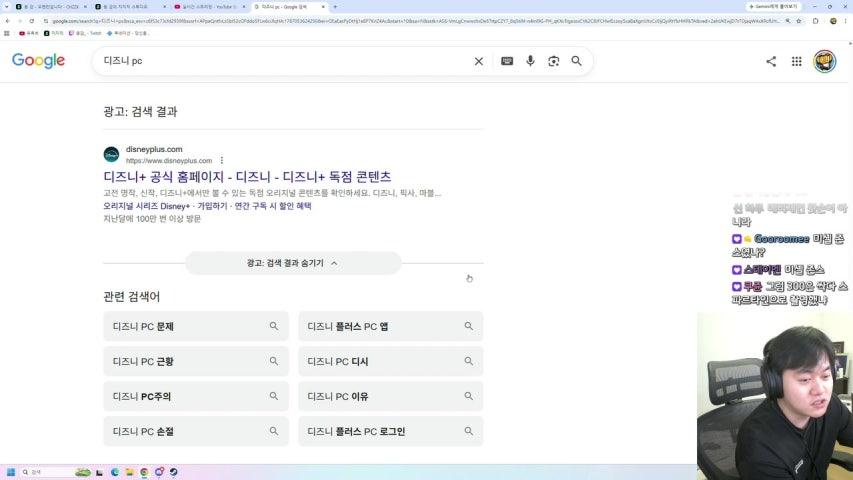Switch to the first CHZZK tab
Screen dimensions: 853x480
point(51,7)
